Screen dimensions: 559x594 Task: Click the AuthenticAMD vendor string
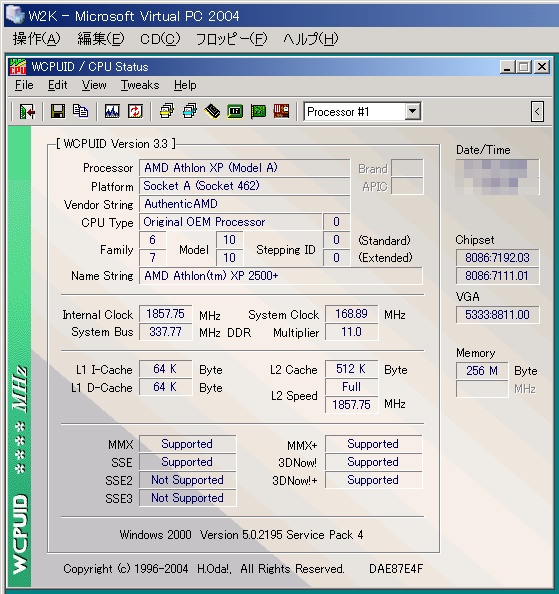tap(244, 204)
